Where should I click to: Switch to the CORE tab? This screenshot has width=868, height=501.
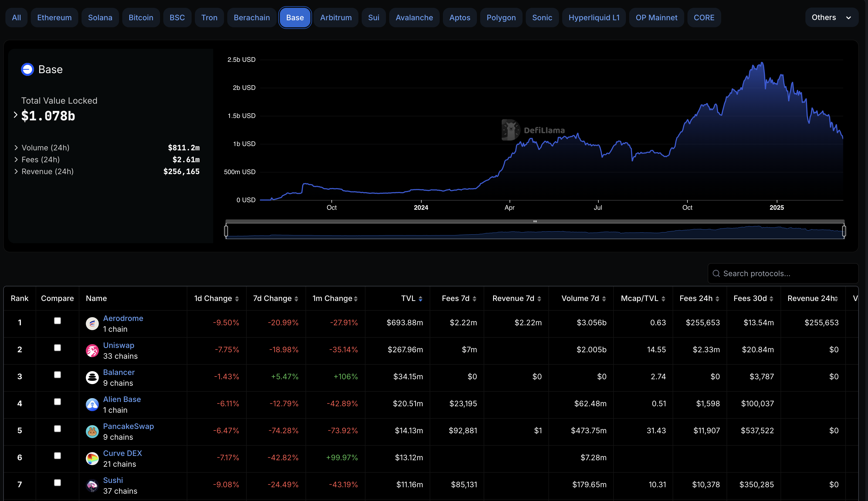(x=704, y=18)
